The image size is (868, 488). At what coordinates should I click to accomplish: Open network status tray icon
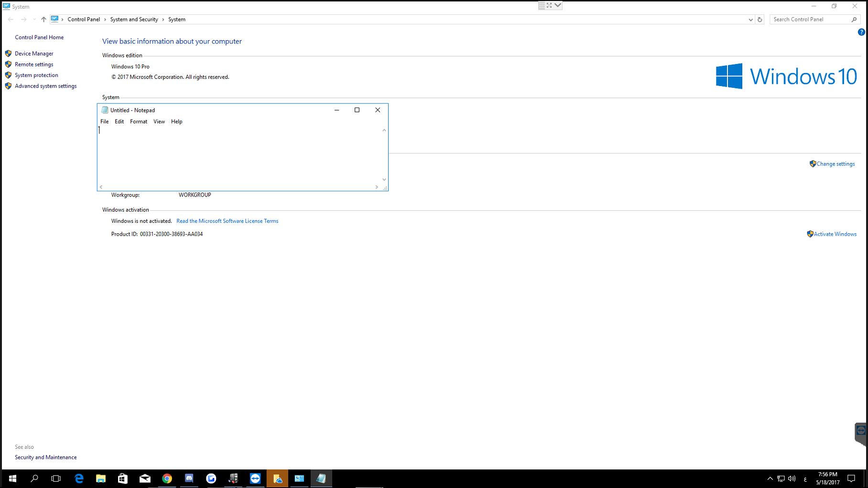[781, 478]
